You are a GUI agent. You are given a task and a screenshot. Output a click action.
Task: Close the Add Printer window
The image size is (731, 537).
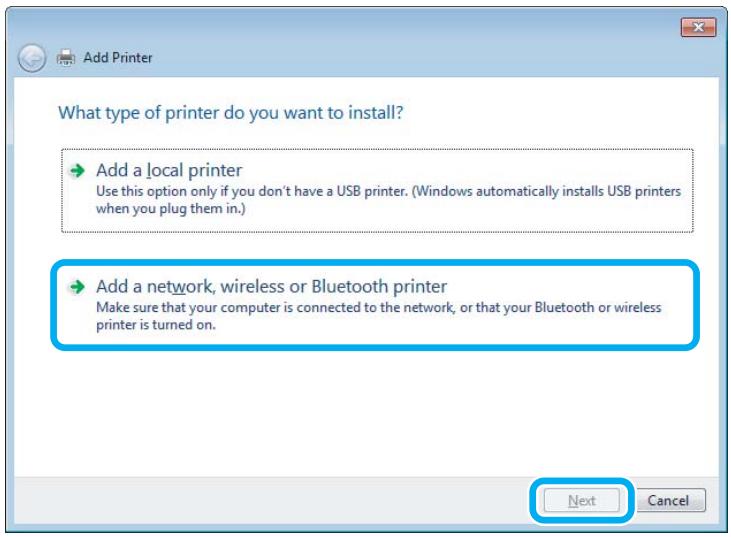point(698,27)
